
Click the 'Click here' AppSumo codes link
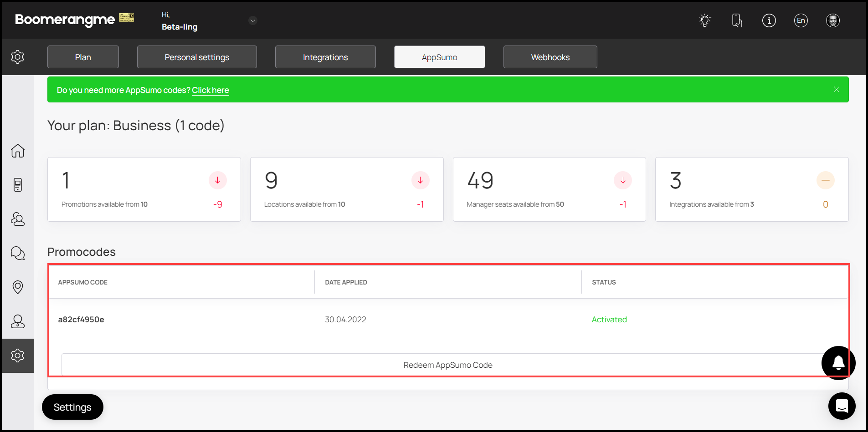210,90
